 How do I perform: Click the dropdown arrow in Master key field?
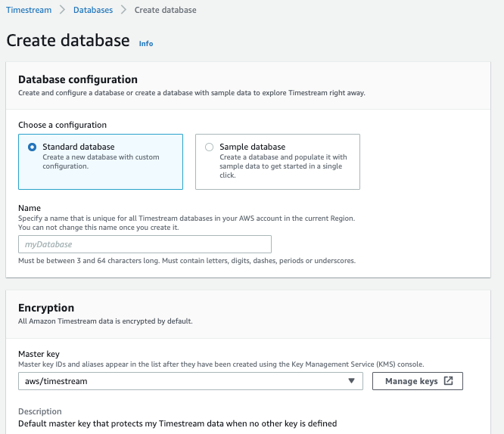[351, 381]
